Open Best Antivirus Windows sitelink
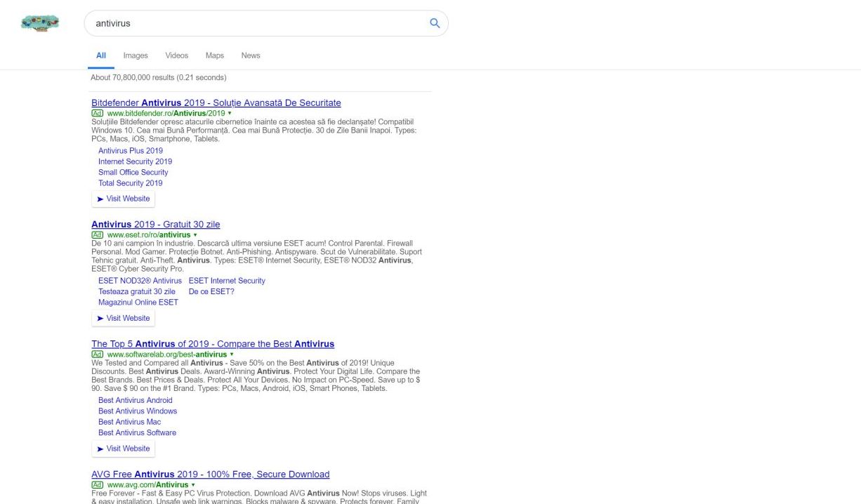 [x=138, y=411]
